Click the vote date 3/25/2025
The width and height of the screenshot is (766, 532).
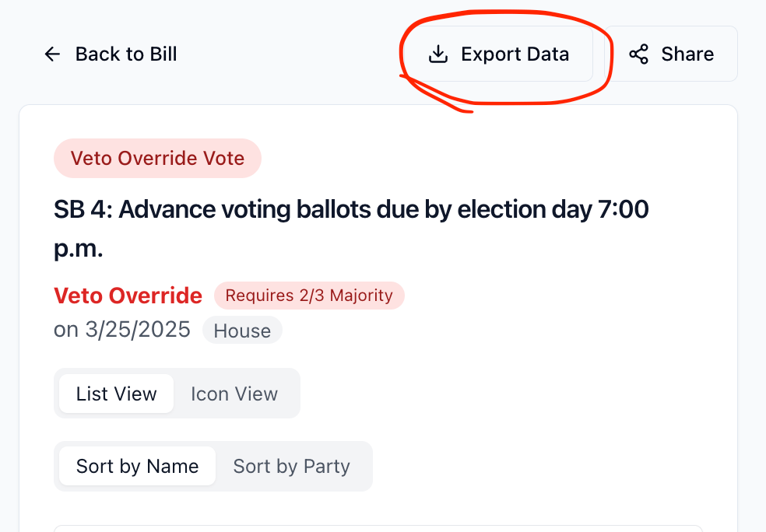click(x=122, y=330)
